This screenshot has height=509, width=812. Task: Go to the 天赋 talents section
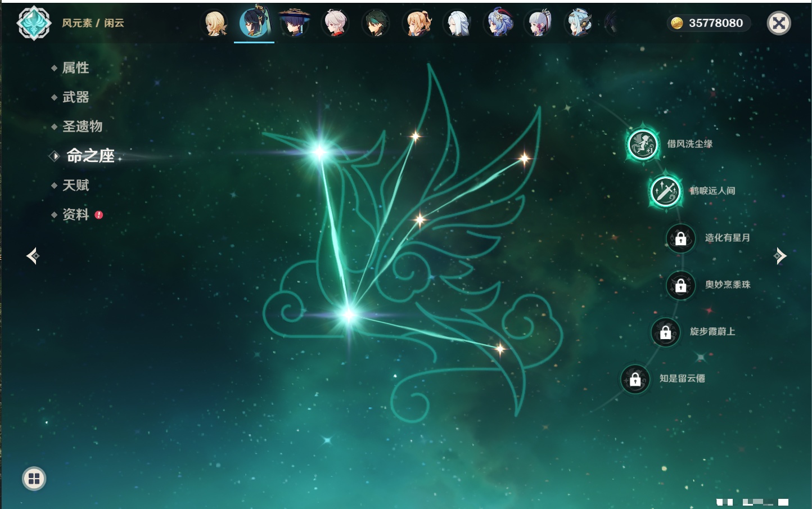point(75,186)
